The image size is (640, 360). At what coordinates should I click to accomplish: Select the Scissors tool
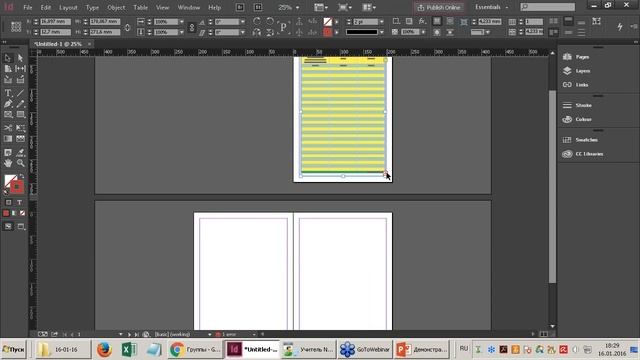point(8,128)
